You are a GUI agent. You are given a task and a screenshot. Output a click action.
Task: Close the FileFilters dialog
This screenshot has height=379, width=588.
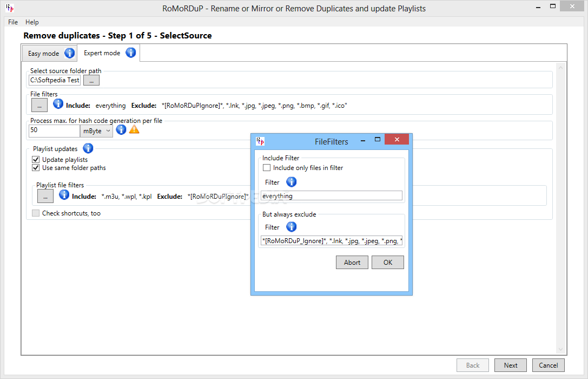pos(397,139)
